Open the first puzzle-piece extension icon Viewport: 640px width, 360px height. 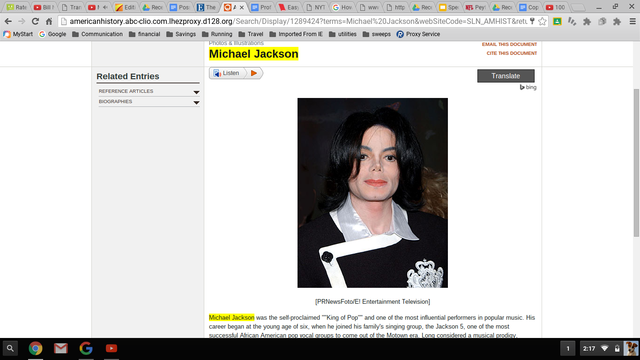[x=587, y=22]
